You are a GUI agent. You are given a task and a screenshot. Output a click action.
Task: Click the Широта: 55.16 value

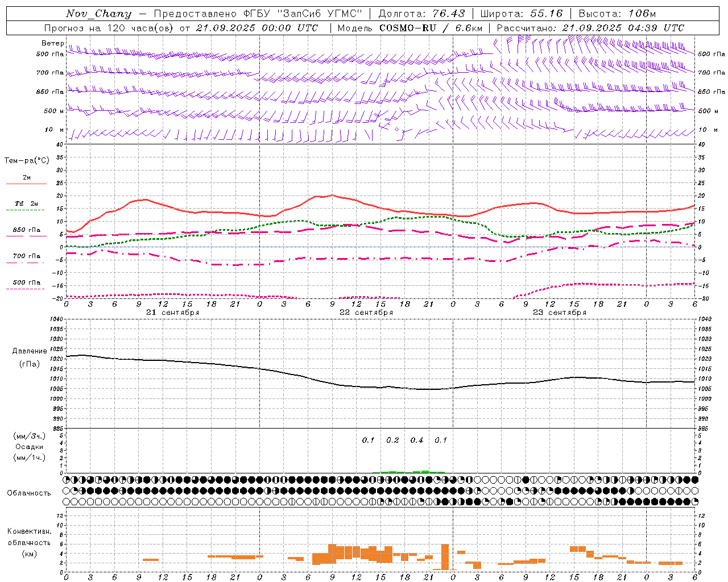coord(522,14)
